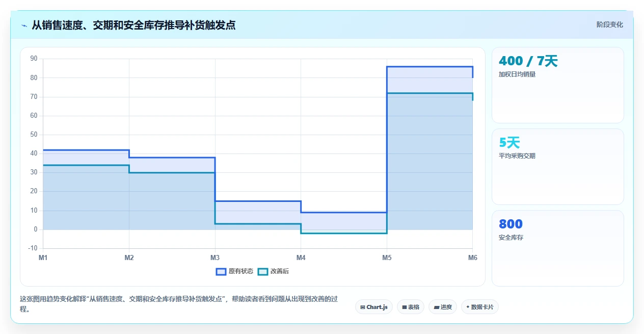644x334 pixels.
Task: Click the M5 axis label
Action: point(387,258)
